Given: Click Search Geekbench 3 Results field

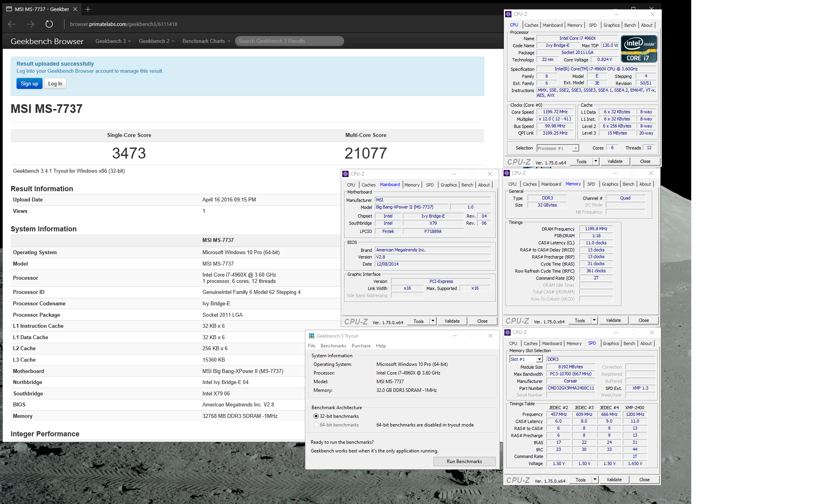Looking at the screenshot, I should click(289, 41).
